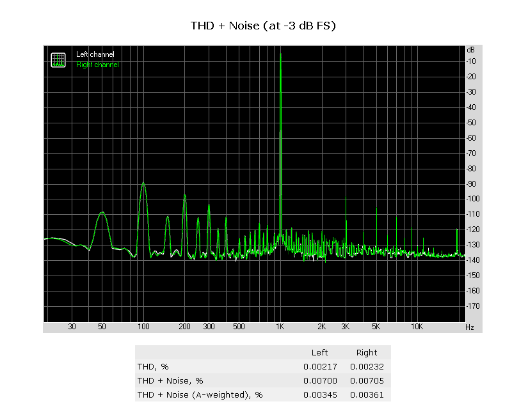Click the -120 dB axis label

[473, 229]
